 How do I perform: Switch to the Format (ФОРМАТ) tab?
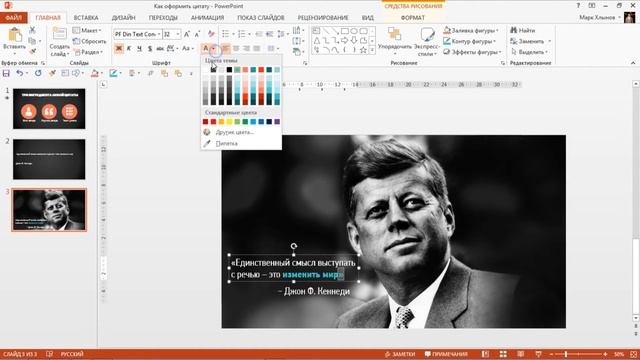[x=413, y=18]
